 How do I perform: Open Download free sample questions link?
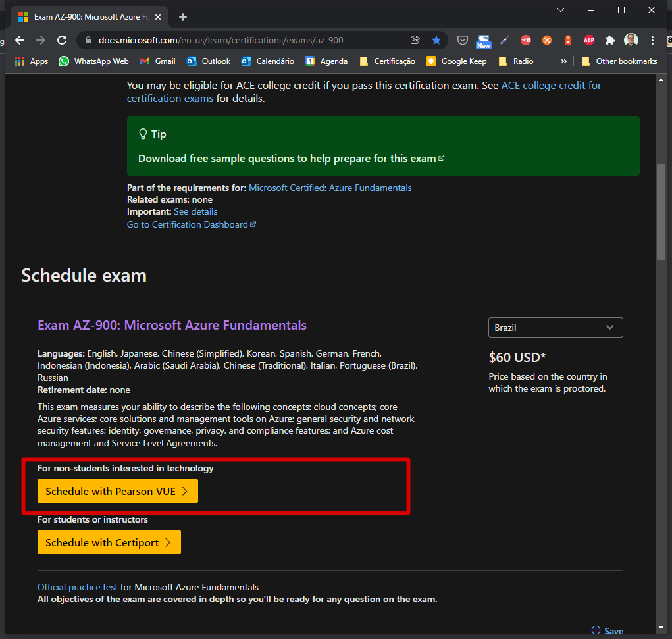pos(292,159)
